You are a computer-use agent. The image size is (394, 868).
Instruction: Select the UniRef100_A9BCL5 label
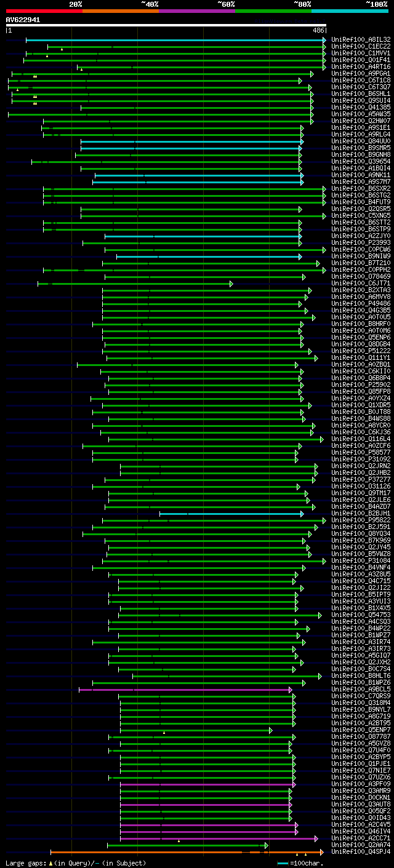[361, 690]
